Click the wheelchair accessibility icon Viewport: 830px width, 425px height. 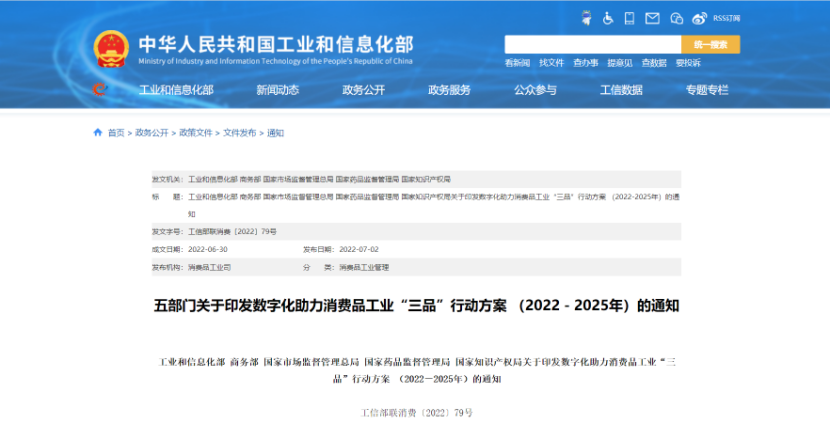[x=608, y=19]
